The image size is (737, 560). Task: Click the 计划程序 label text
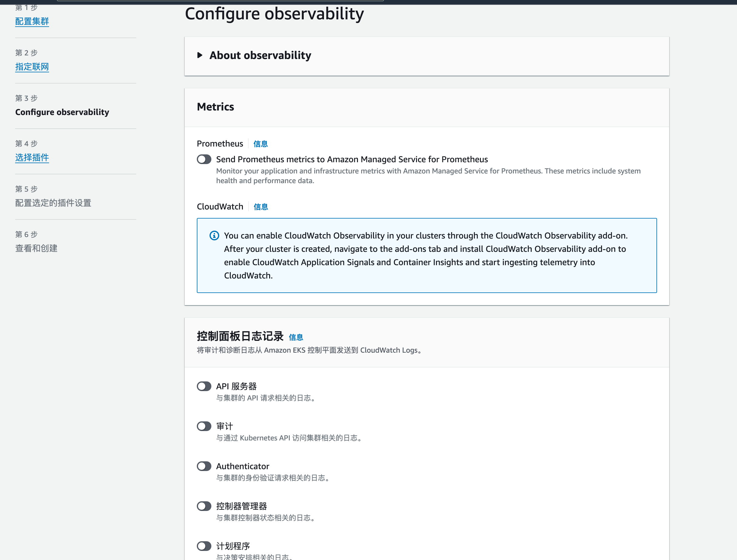pos(233,546)
